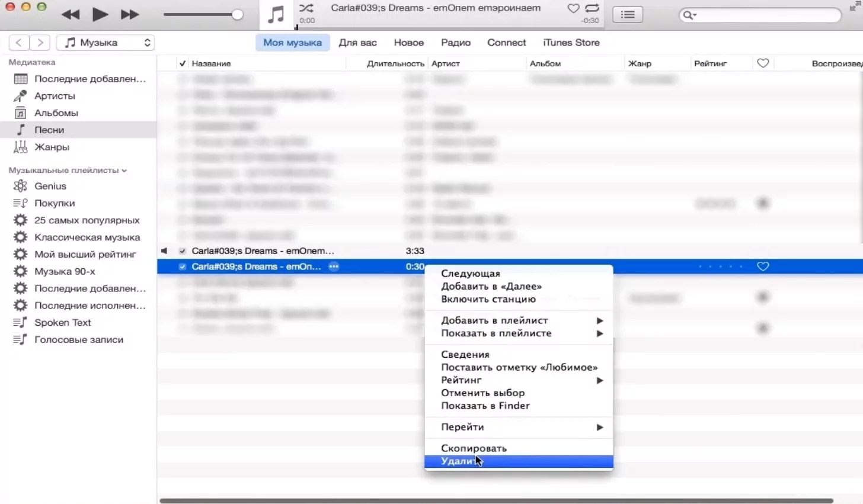The width and height of the screenshot is (863, 504).
Task: Toggle the repeat icon in now-playing display
Action: click(x=592, y=8)
